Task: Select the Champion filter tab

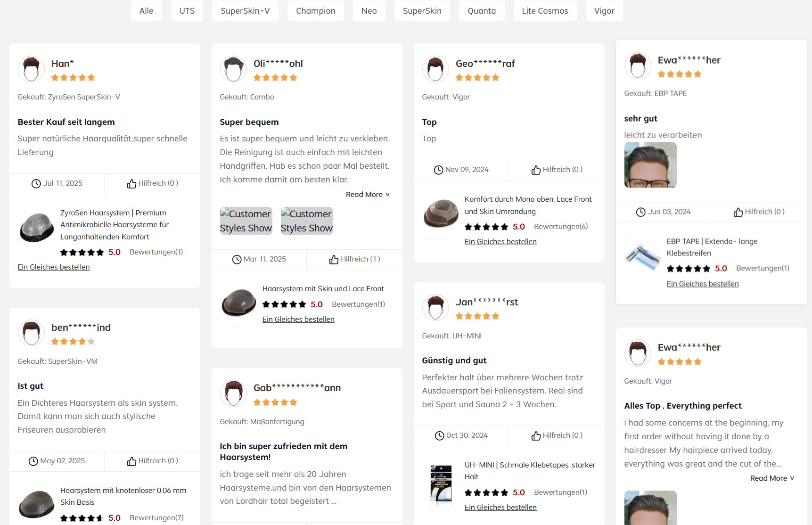Action: point(315,11)
